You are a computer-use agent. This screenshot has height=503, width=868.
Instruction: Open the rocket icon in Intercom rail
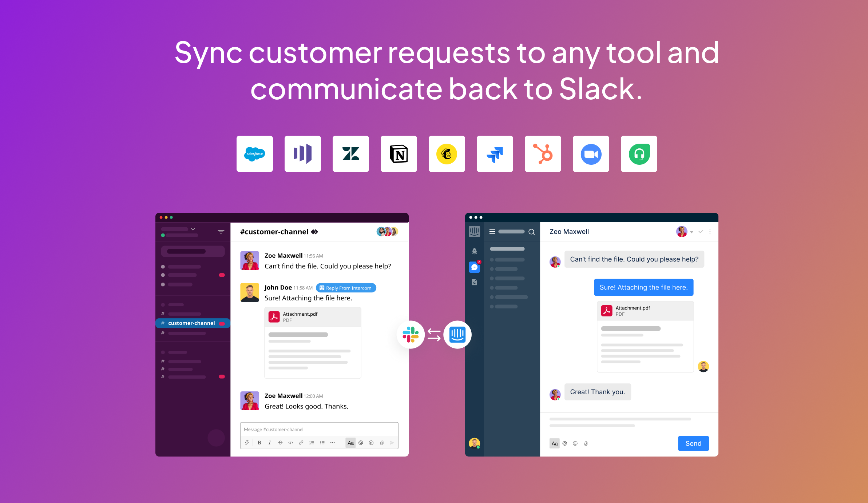475,251
